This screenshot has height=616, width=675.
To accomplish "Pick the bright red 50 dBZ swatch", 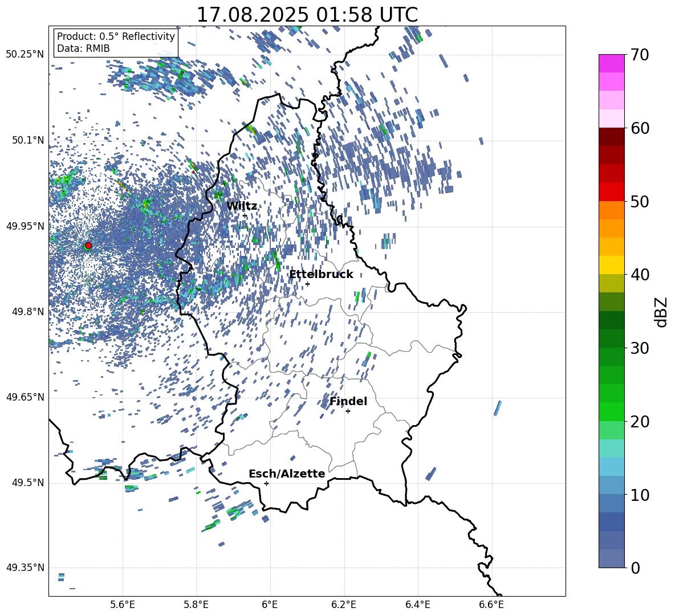I will click(x=611, y=192).
